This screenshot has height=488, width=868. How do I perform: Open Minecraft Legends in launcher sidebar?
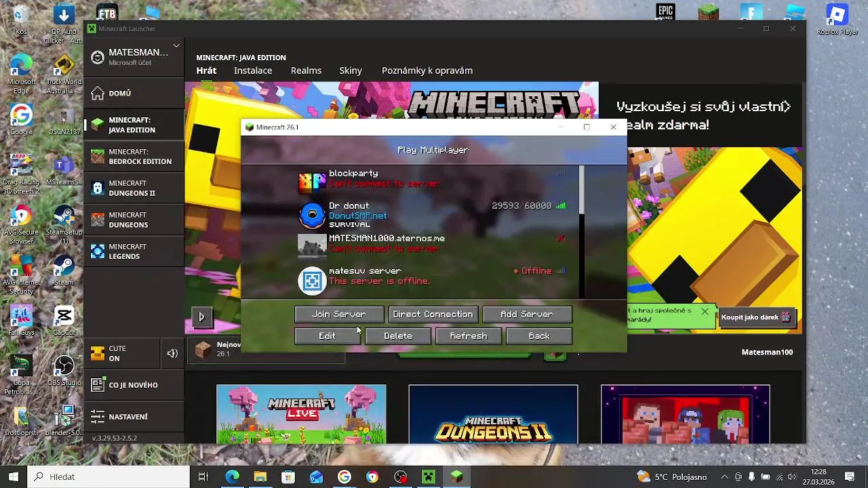tap(134, 251)
